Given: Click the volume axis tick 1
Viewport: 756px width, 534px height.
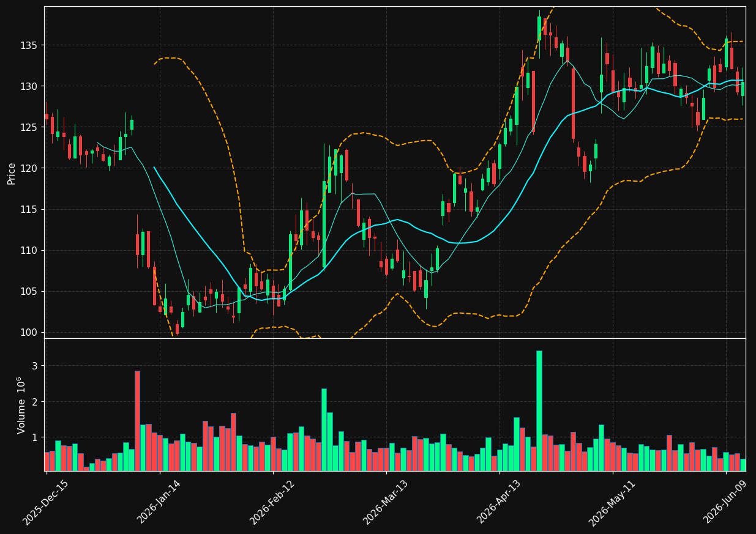Looking at the screenshot, I should [x=34, y=437].
